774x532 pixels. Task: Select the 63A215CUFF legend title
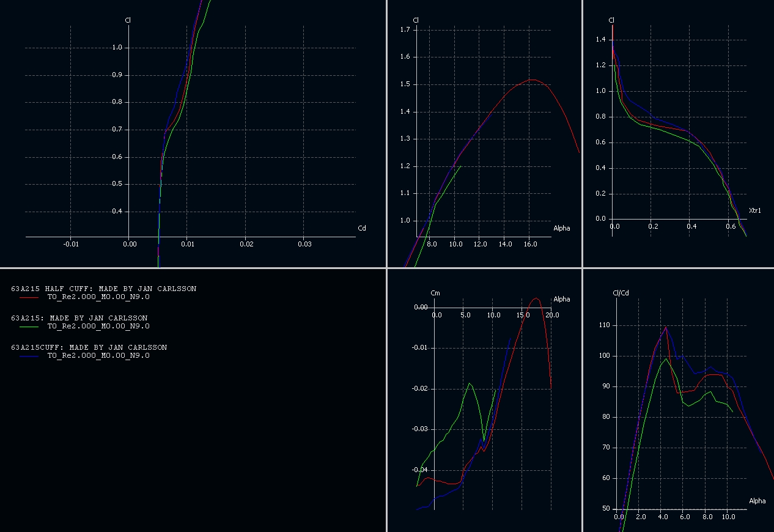click(x=89, y=347)
